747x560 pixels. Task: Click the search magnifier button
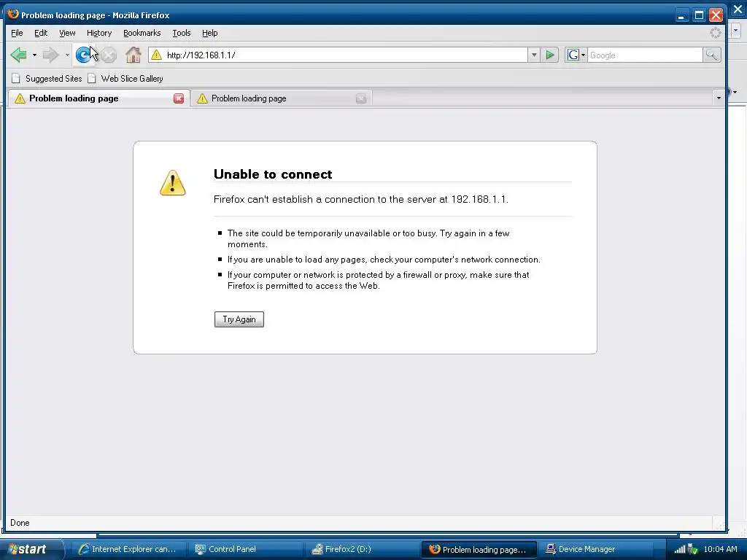point(712,55)
